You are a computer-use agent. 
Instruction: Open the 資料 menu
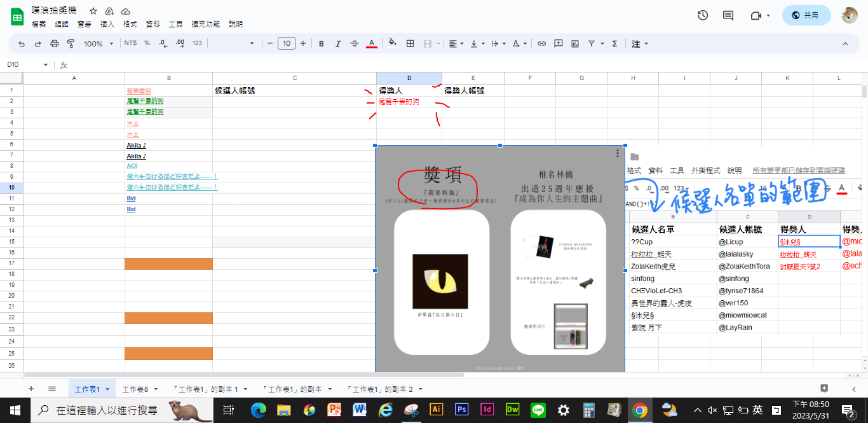pos(153,24)
